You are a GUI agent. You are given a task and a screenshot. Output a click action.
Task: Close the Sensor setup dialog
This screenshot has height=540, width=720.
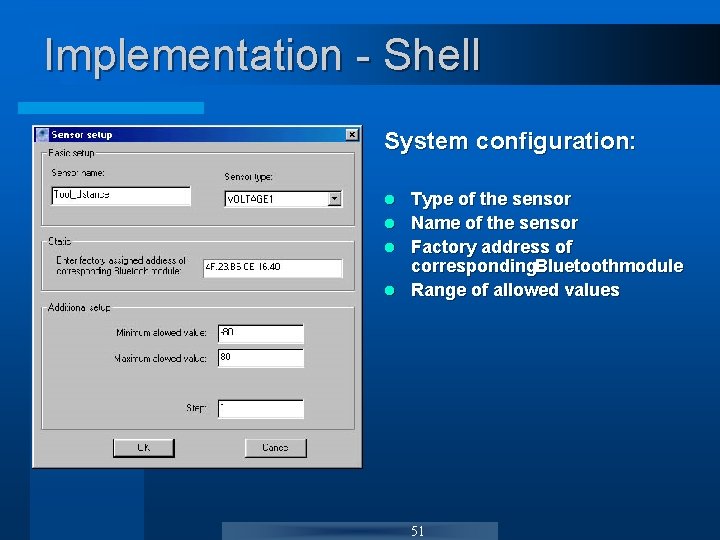coord(352,135)
